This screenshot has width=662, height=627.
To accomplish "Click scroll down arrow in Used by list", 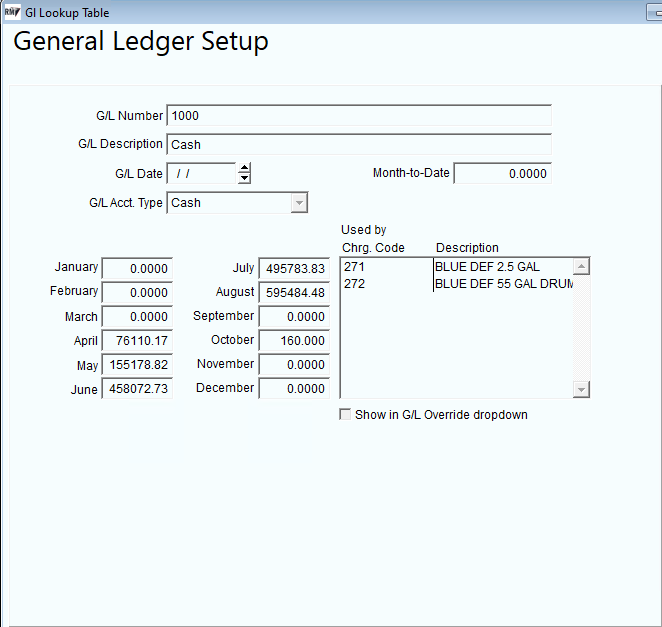I will click(581, 389).
